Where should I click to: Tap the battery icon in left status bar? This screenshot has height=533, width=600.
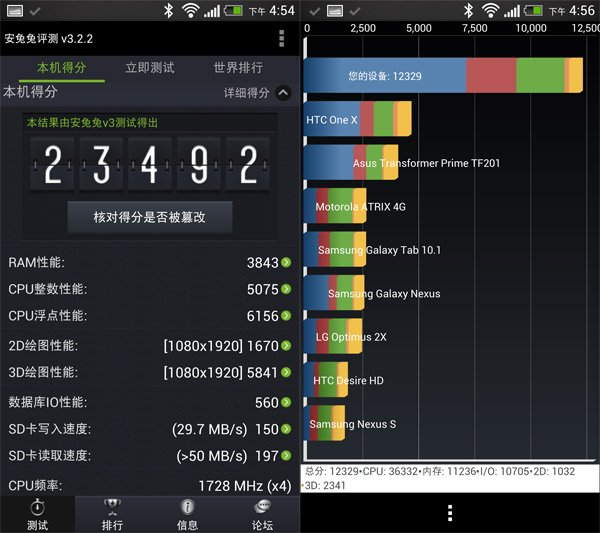click(x=233, y=10)
